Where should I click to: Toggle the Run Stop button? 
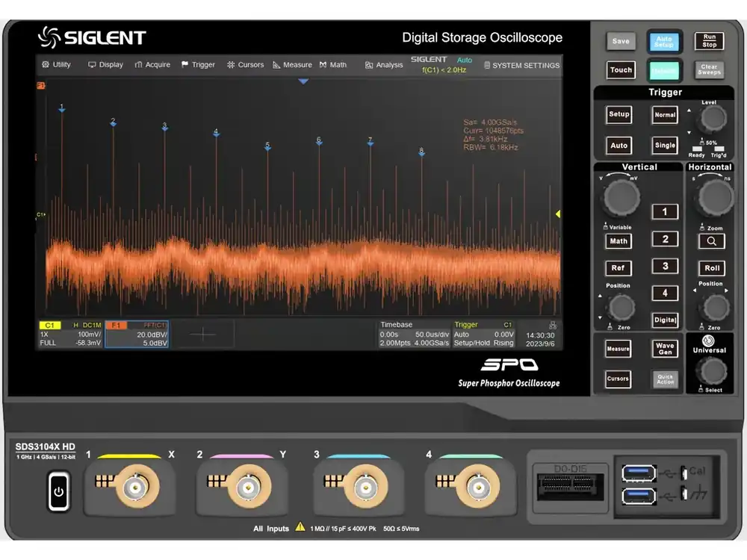[x=709, y=41]
